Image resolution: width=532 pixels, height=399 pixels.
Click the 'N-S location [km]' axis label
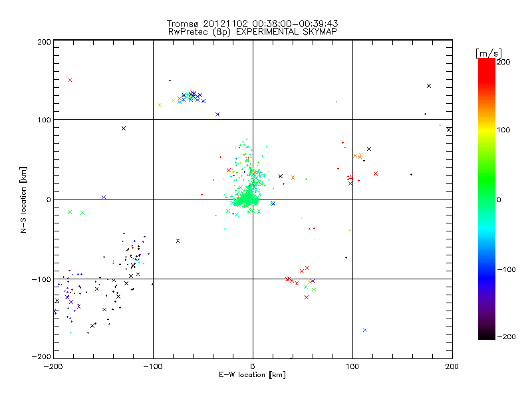pos(23,200)
